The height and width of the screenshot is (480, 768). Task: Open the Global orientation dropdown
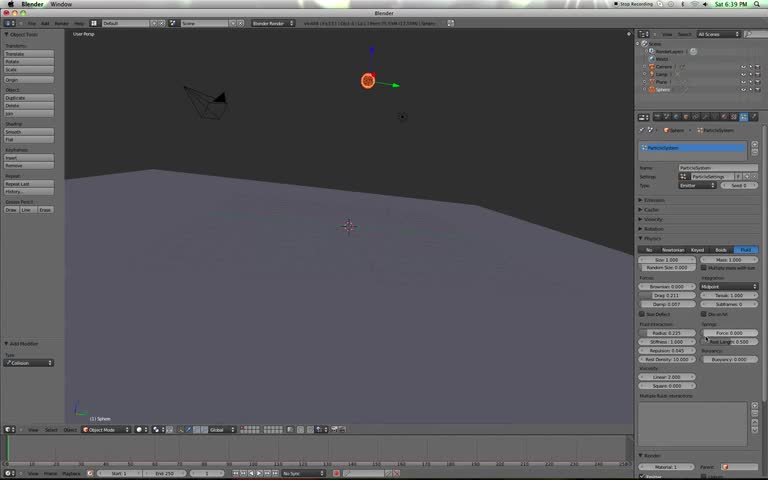[x=222, y=430]
